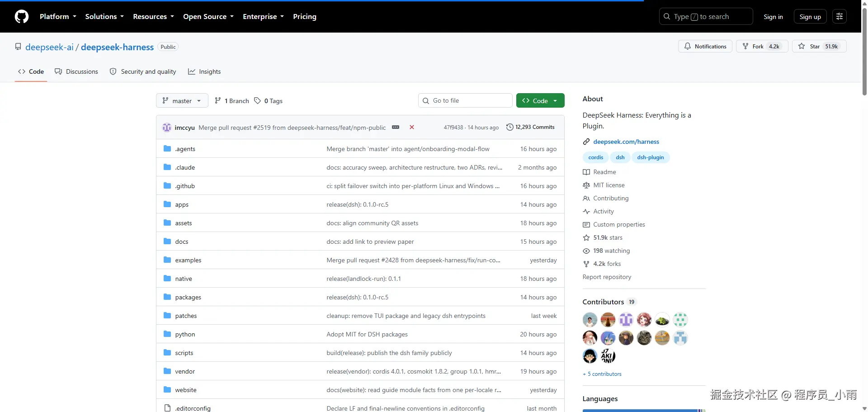Expand the Open Source menu
The image size is (868, 412).
208,17
